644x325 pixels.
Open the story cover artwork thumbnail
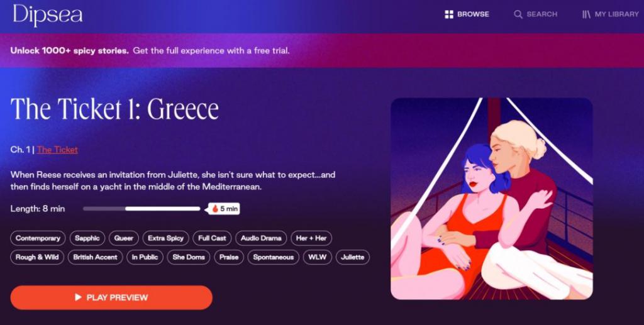(492, 199)
